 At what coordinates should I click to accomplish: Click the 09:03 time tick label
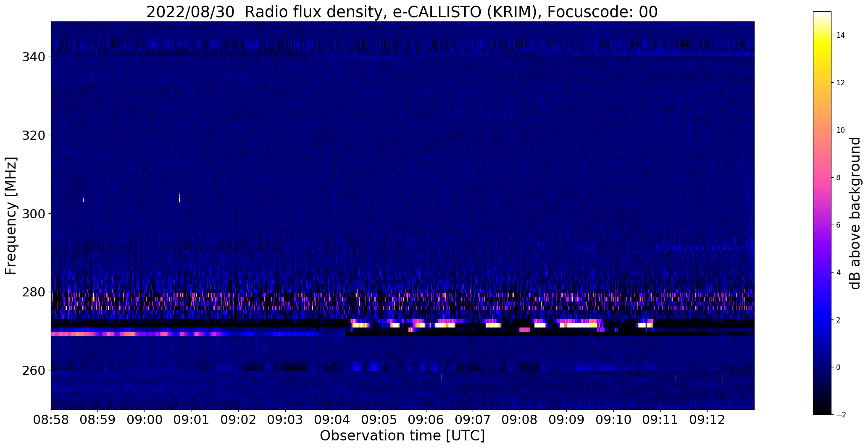285,420
